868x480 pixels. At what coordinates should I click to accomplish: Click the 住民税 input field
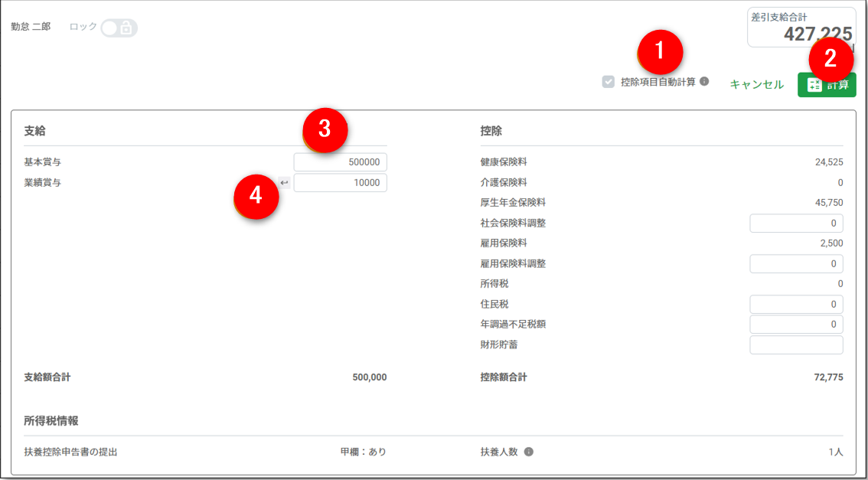[796, 305]
